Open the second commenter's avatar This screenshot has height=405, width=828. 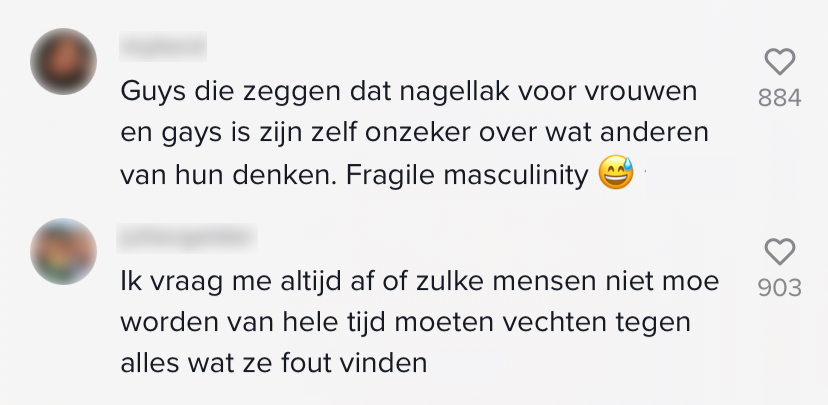(64, 251)
